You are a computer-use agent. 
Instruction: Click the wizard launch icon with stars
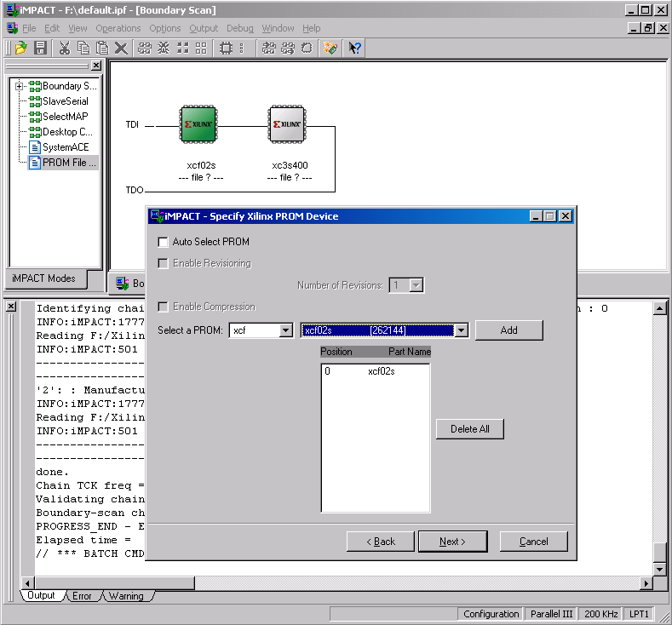(x=330, y=48)
